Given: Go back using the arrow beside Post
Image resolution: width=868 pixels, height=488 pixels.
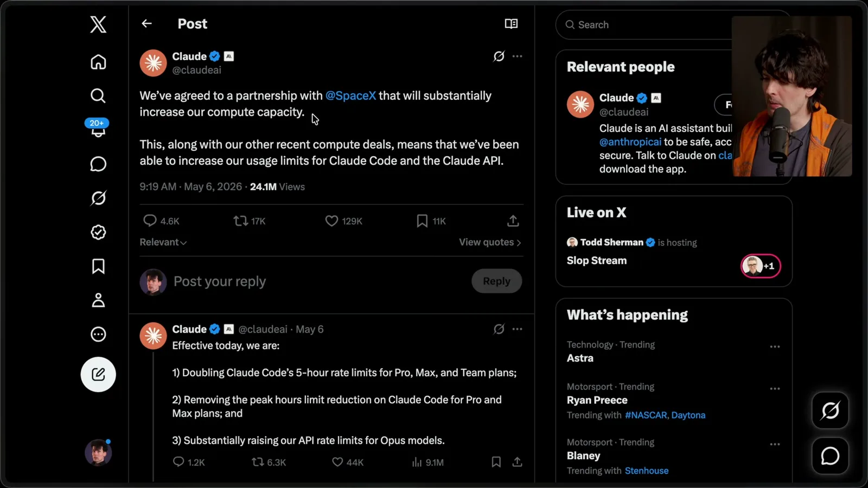Looking at the screenshot, I should point(146,23).
